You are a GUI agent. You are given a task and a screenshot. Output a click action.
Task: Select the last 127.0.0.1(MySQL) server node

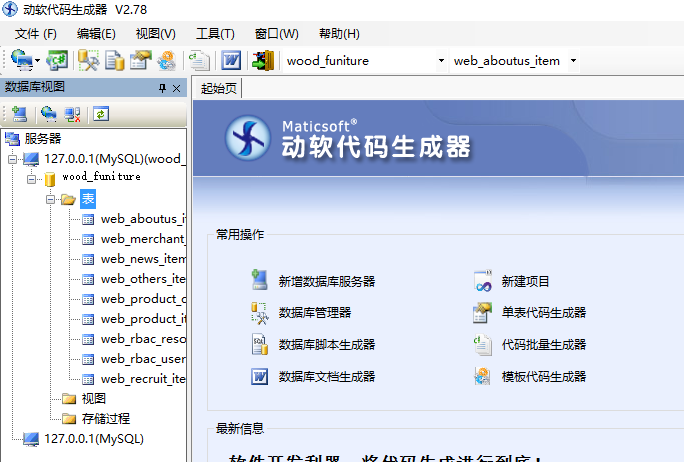tap(94, 438)
